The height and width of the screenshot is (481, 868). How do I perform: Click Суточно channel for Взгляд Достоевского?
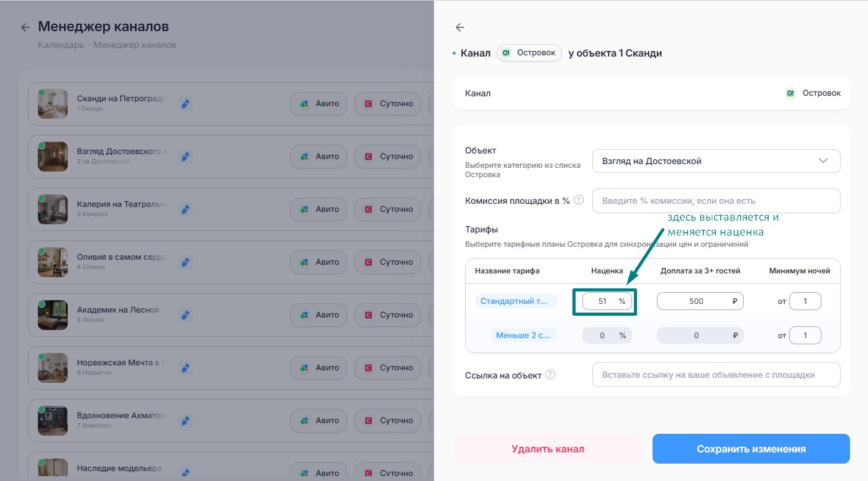[x=389, y=157]
